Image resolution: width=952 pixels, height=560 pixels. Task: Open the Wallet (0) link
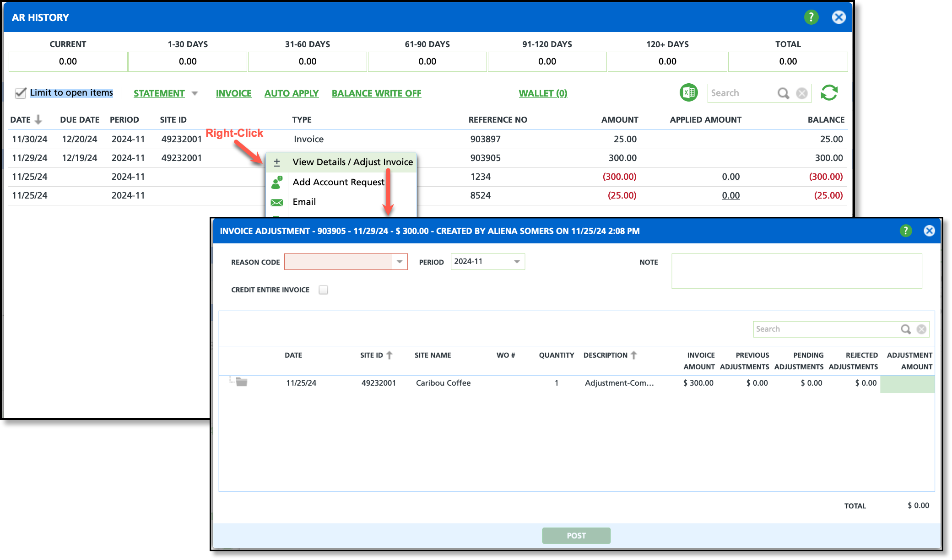point(543,93)
